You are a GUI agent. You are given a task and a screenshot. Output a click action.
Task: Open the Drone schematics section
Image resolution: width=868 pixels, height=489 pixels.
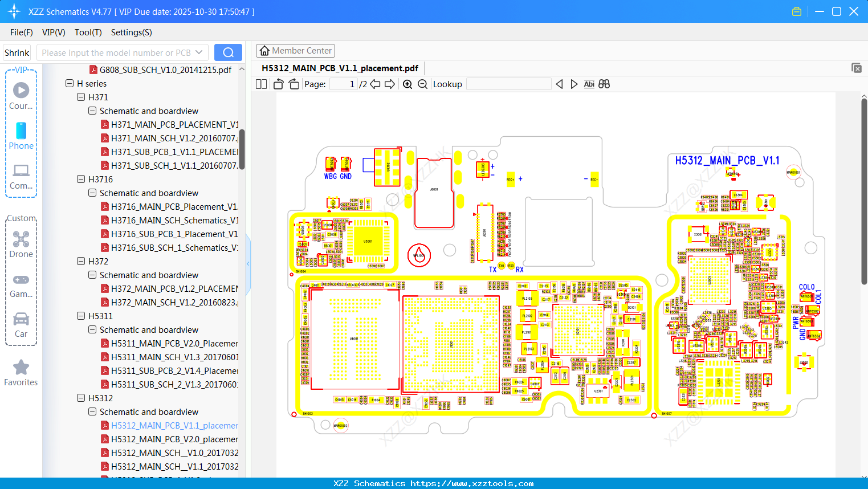point(21,239)
